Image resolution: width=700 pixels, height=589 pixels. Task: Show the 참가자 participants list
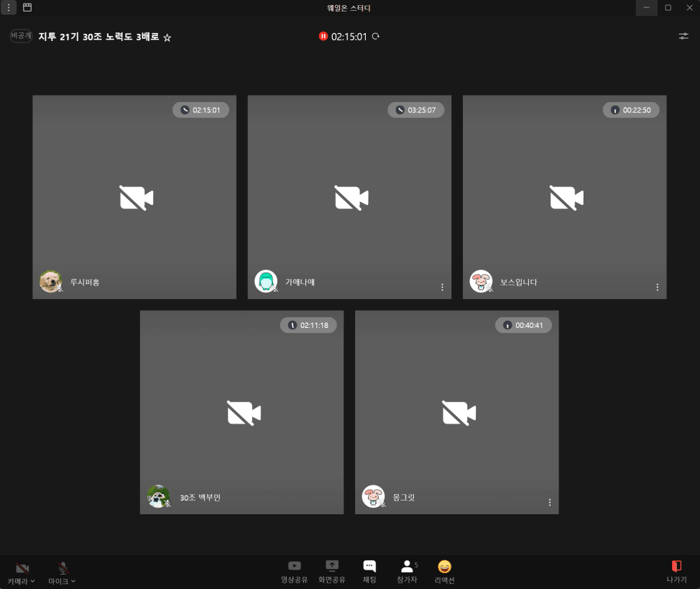[x=407, y=572]
